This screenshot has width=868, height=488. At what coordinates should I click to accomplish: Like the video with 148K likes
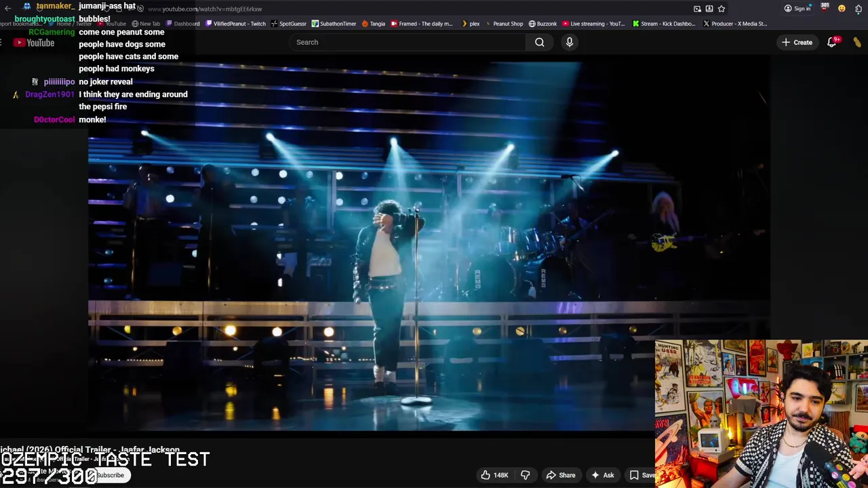(494, 475)
